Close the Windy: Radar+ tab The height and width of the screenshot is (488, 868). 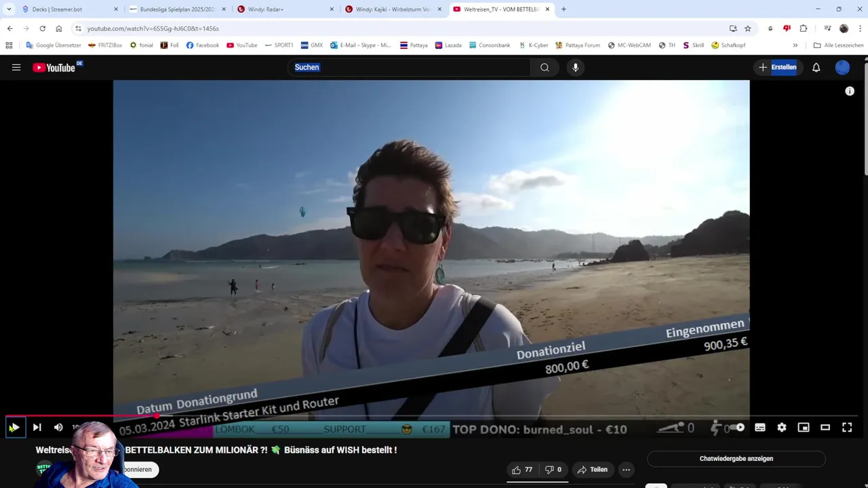click(332, 9)
